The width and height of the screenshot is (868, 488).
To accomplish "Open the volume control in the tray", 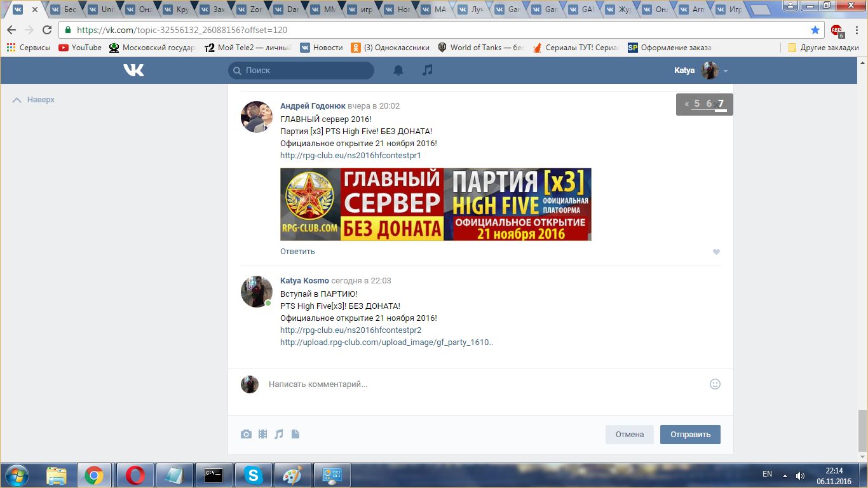I will [x=800, y=475].
